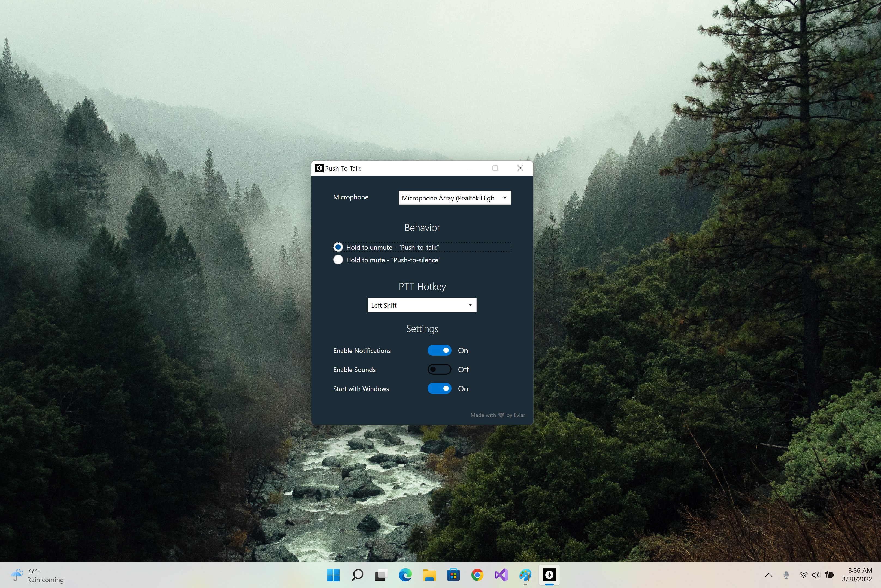Click the taskbar search magnifier icon
Image resolution: width=881 pixels, height=588 pixels.
[357, 574]
